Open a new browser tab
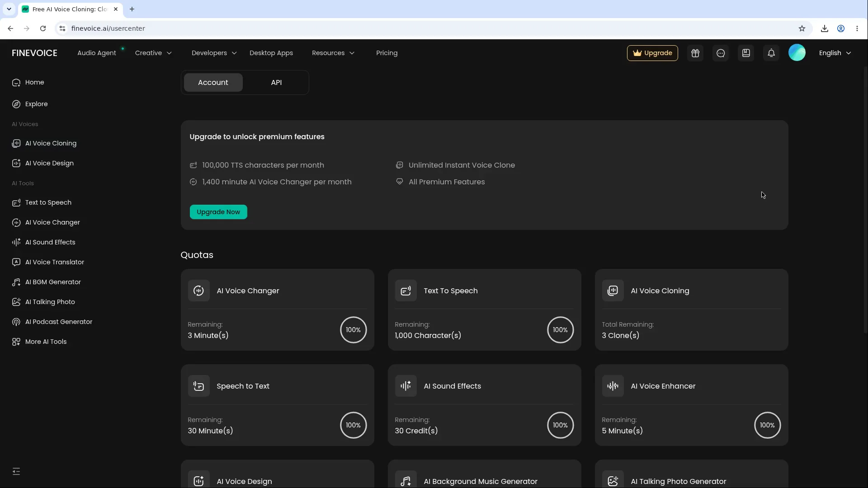The image size is (868, 488). (132, 9)
